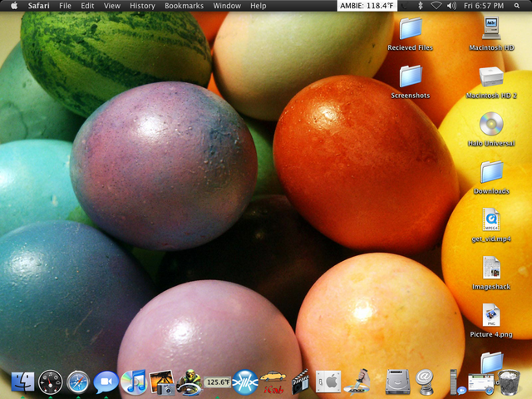Launch iTunes from the Dock

pyautogui.click(x=133, y=382)
